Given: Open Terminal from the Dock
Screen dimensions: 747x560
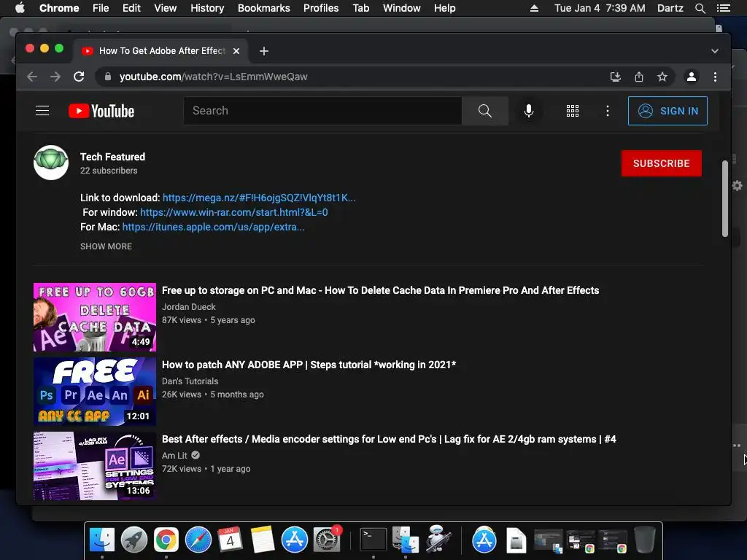Looking at the screenshot, I should tap(373, 540).
